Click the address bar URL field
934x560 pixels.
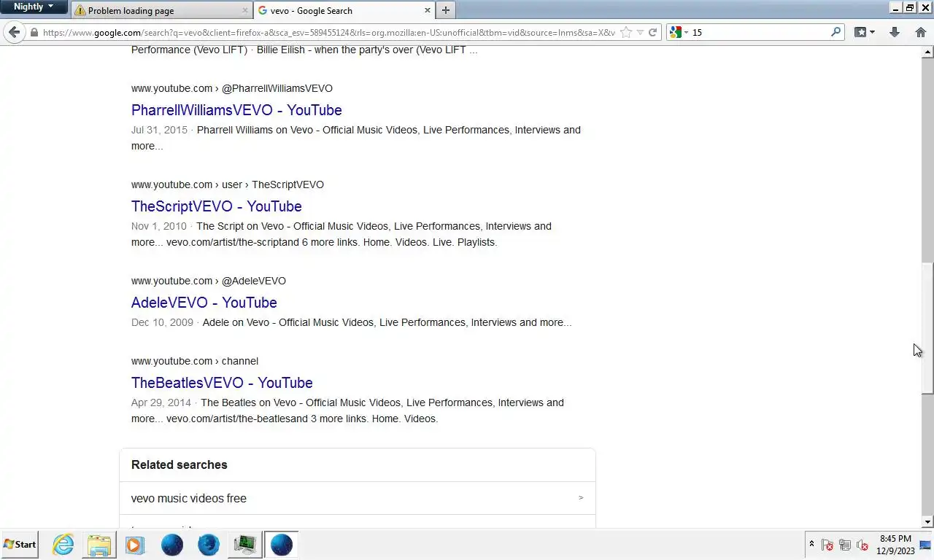coord(328,32)
